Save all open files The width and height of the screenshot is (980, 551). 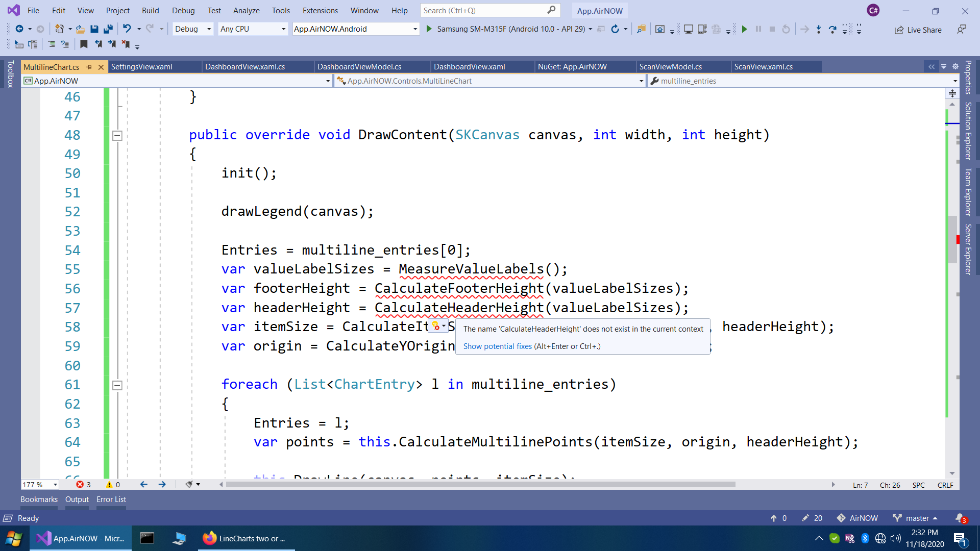[108, 29]
